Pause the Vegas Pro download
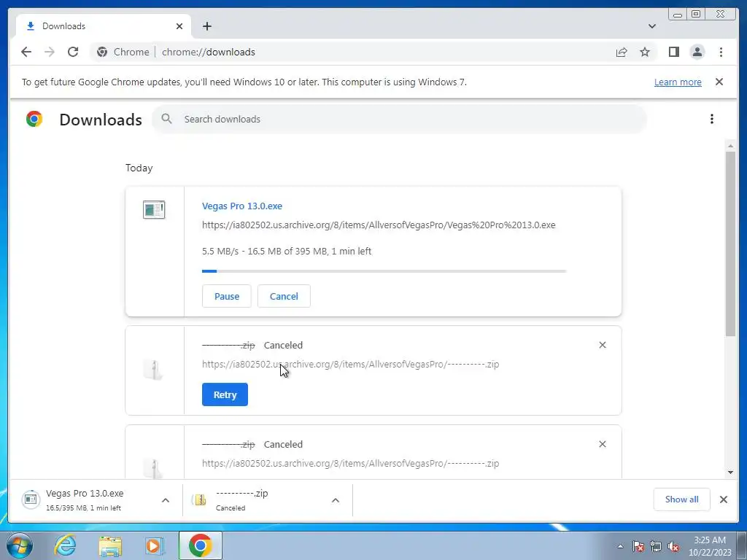This screenshot has width=747, height=560. tap(227, 296)
